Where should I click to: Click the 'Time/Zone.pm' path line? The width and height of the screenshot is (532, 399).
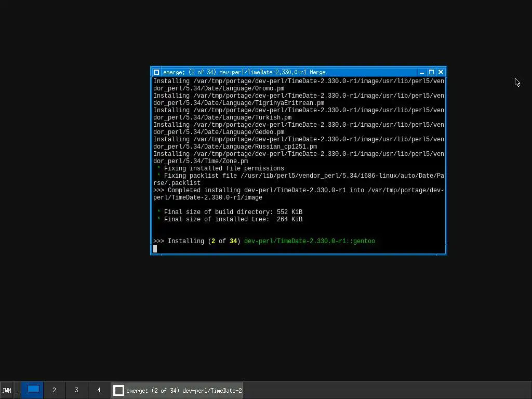pyautogui.click(x=201, y=162)
